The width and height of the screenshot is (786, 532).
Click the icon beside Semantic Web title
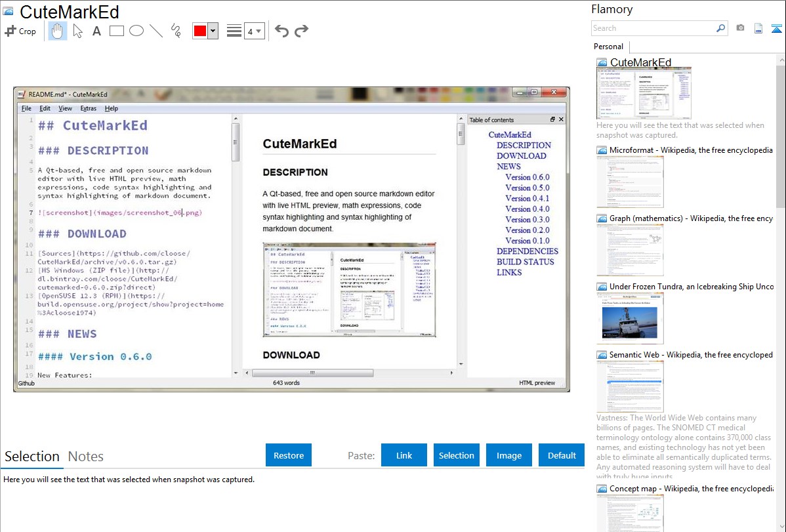[x=602, y=355]
